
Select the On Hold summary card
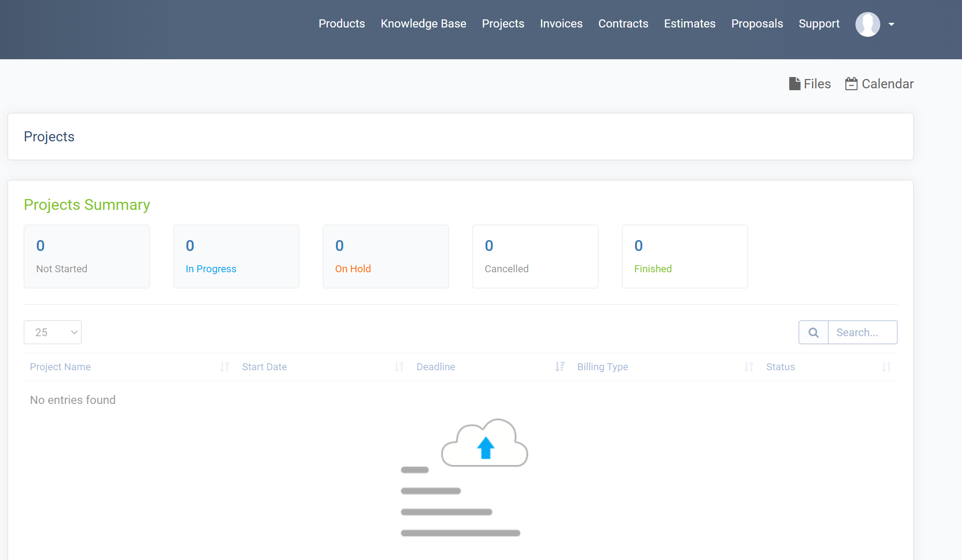385,256
